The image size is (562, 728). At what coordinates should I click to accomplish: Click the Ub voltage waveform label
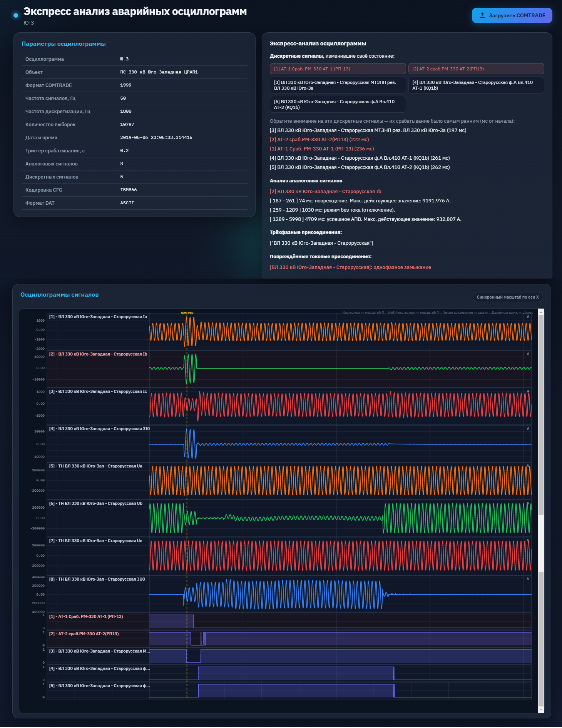pyautogui.click(x=95, y=503)
